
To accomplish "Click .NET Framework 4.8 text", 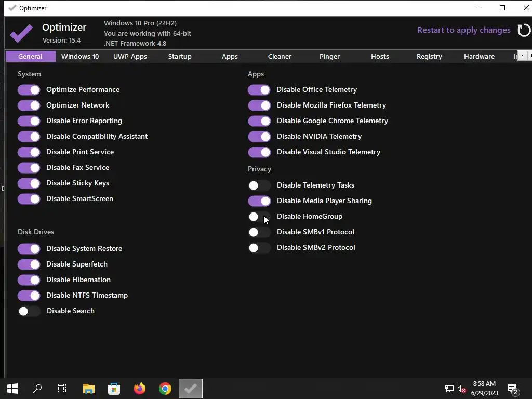I will coord(135,44).
